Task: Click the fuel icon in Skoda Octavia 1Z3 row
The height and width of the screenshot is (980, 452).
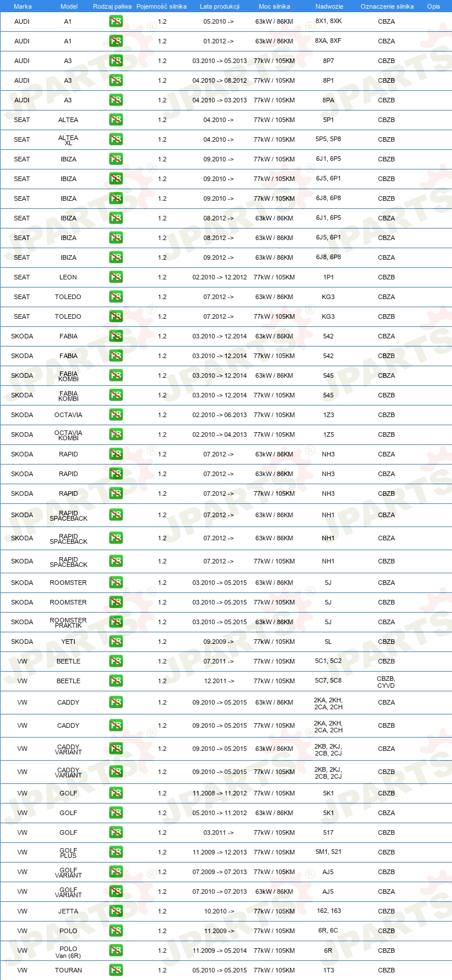Action: click(x=116, y=415)
